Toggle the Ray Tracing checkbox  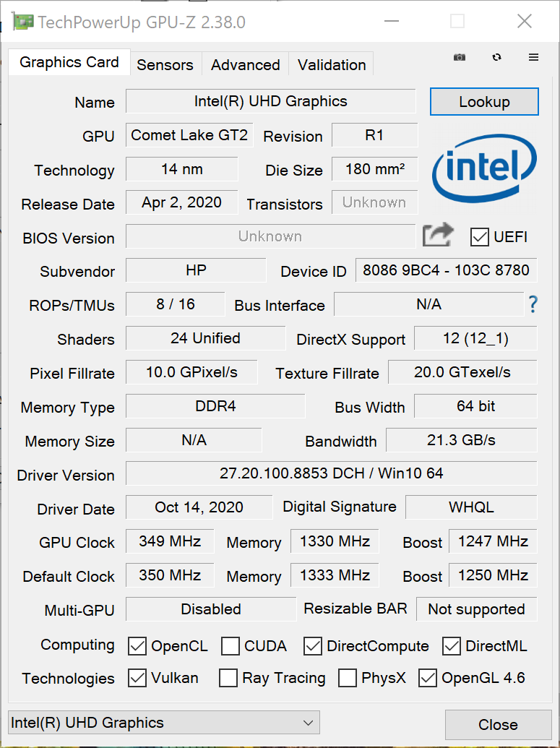228,678
